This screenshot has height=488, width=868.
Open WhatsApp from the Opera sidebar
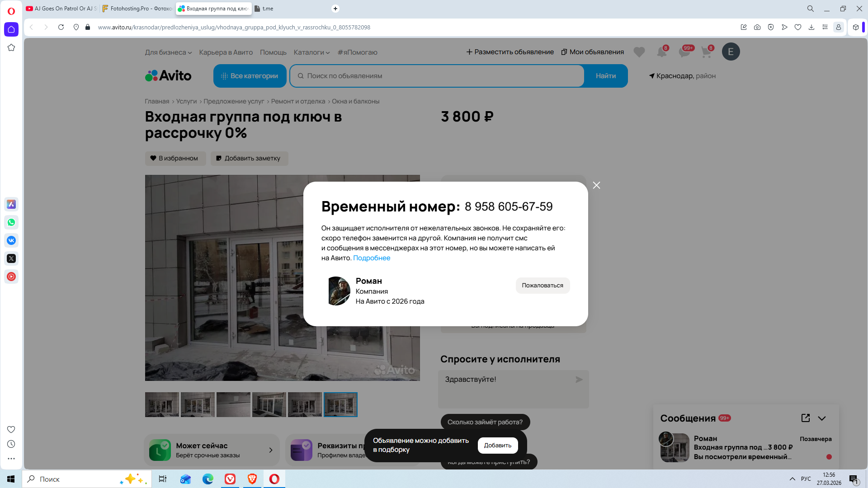(x=11, y=222)
